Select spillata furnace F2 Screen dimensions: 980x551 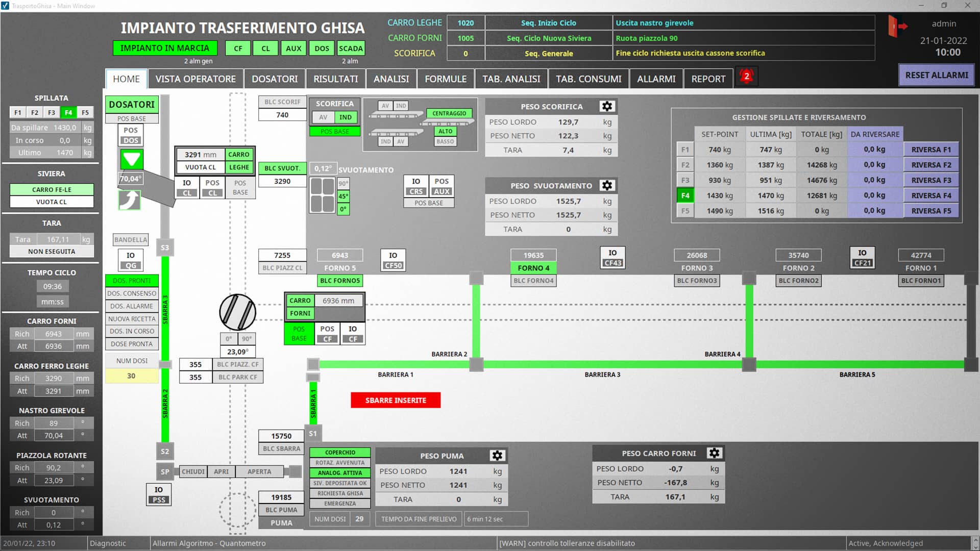pos(34,112)
